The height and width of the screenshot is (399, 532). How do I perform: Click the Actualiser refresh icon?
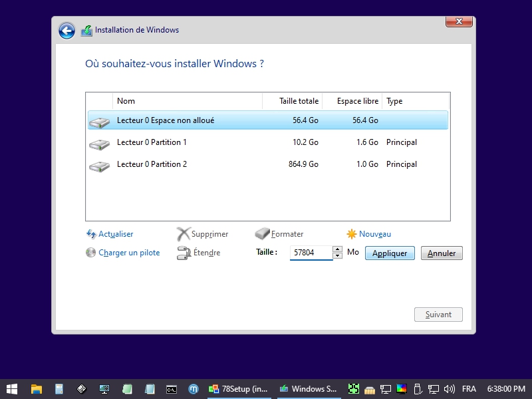pos(92,234)
